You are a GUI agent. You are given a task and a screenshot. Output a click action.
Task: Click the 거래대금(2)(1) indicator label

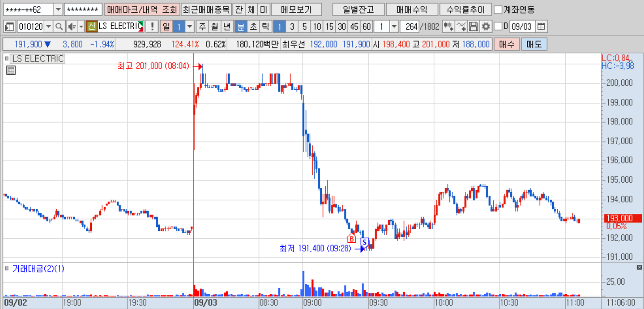38,268
